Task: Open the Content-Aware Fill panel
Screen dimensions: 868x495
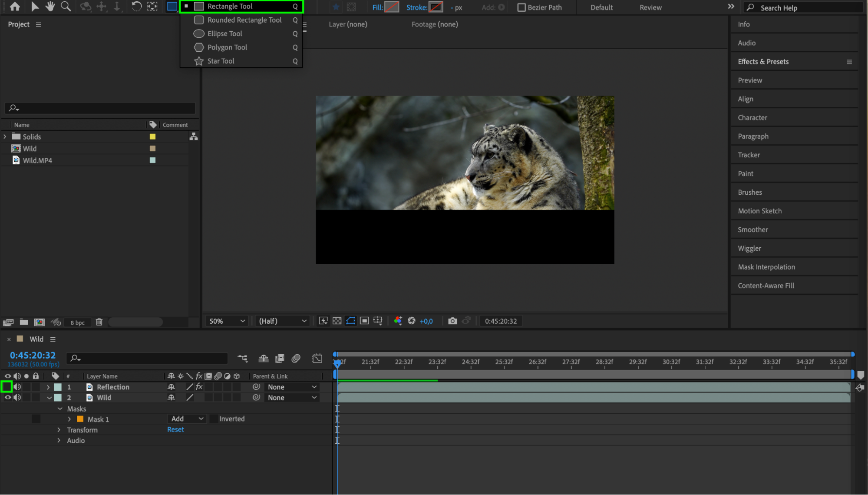Action: 766,286
